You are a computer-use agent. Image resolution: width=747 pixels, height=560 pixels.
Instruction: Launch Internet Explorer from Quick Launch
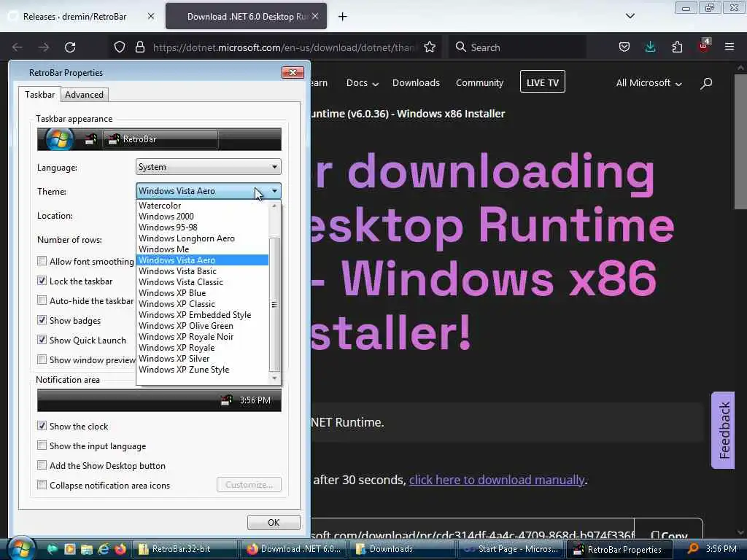click(x=104, y=549)
